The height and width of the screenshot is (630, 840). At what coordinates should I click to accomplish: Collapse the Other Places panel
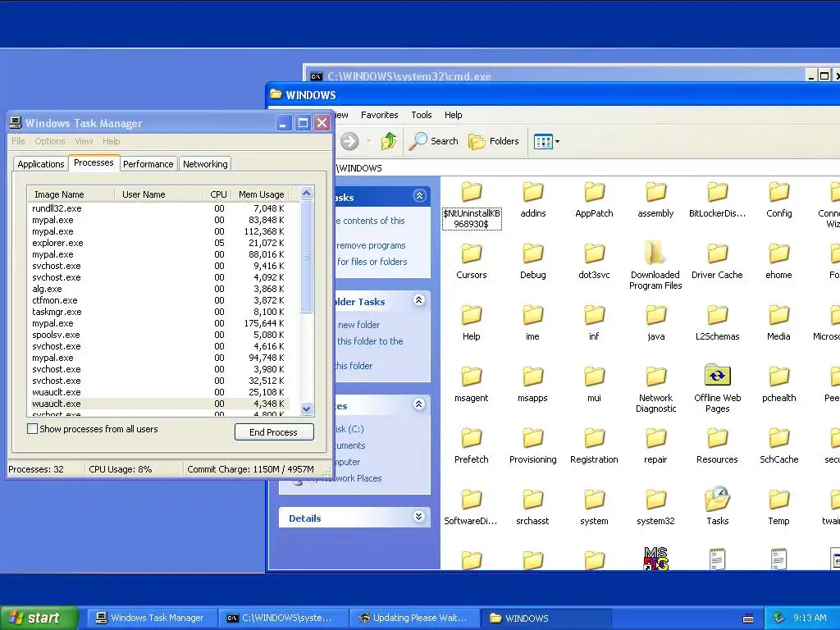[419, 404]
